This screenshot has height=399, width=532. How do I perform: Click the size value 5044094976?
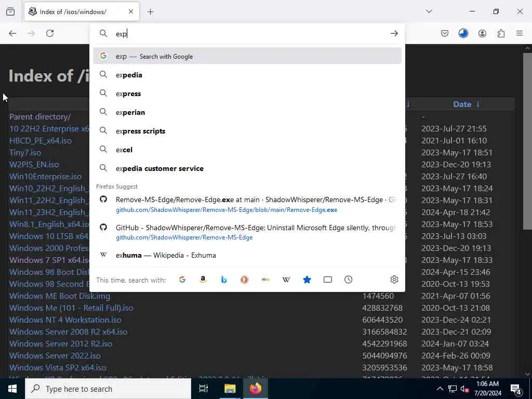384,355
